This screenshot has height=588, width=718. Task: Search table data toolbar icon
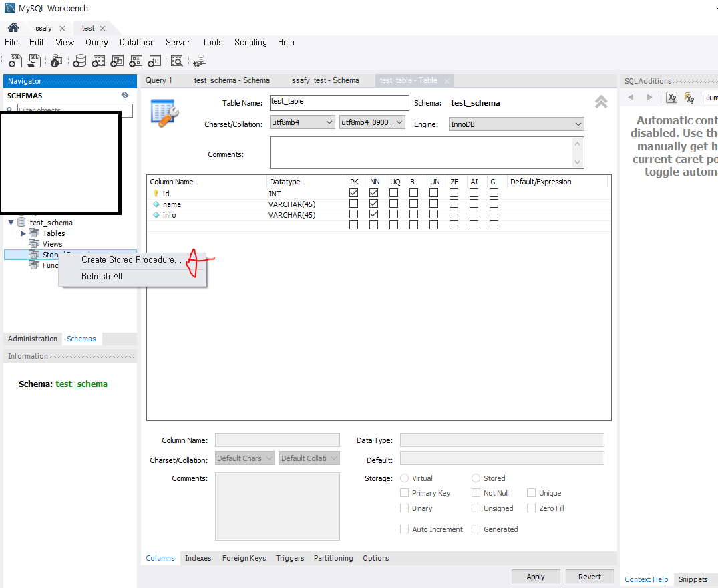tap(176, 60)
